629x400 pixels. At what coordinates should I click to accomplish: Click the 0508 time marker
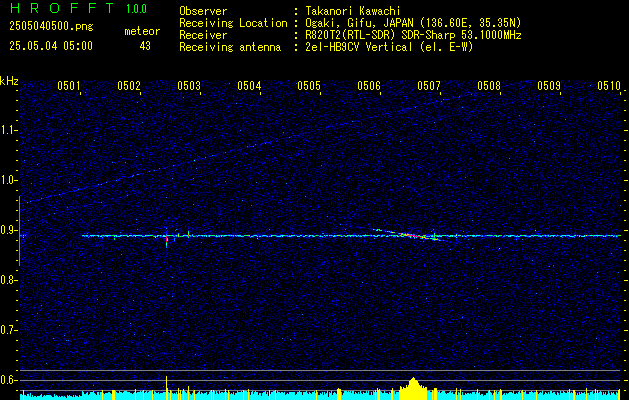[x=489, y=86]
